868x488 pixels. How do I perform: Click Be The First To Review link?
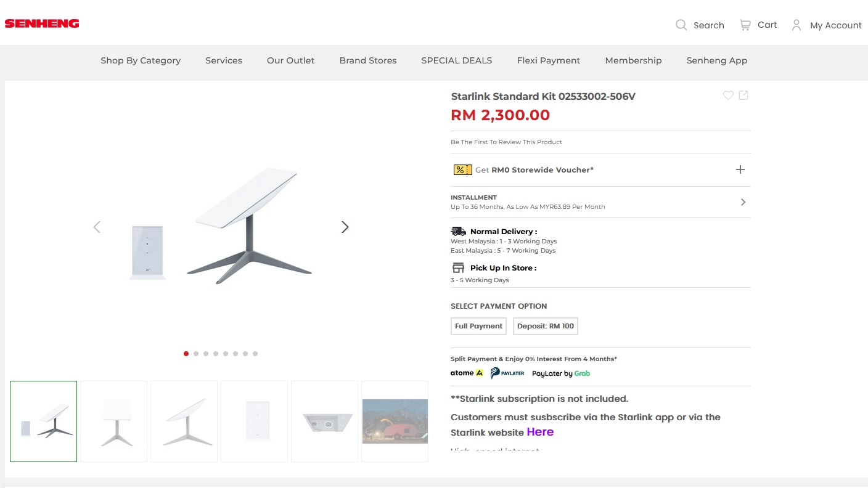point(506,142)
